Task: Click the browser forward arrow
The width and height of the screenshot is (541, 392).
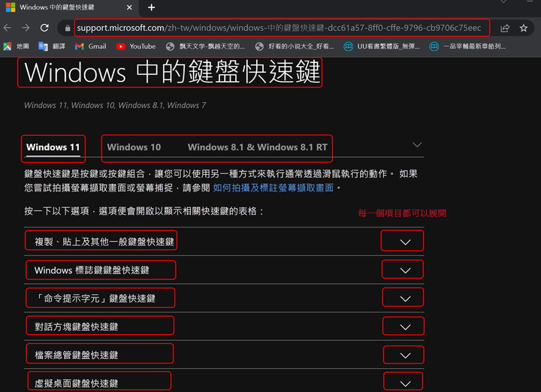Action: (x=26, y=28)
